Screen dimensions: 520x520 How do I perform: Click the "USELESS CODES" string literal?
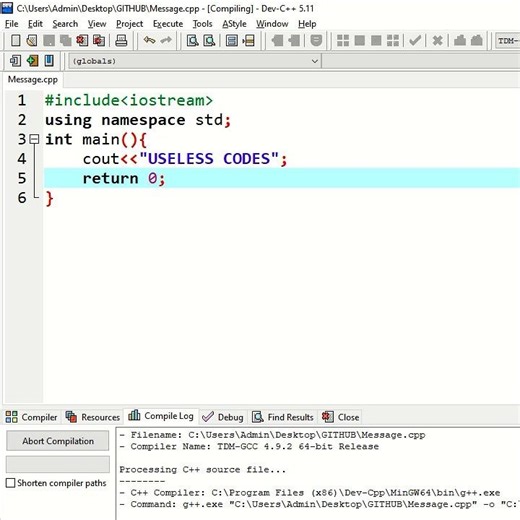[209, 159]
